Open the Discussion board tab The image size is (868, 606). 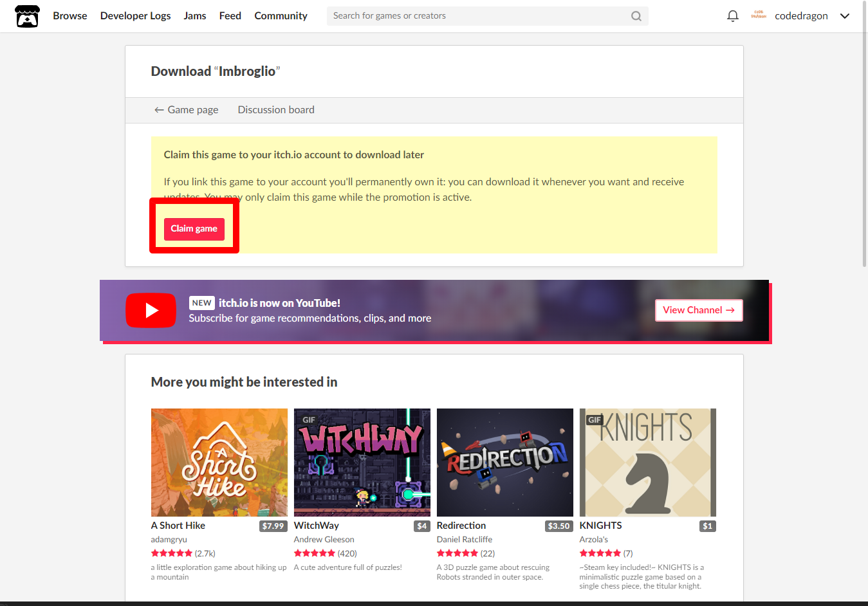click(x=276, y=110)
